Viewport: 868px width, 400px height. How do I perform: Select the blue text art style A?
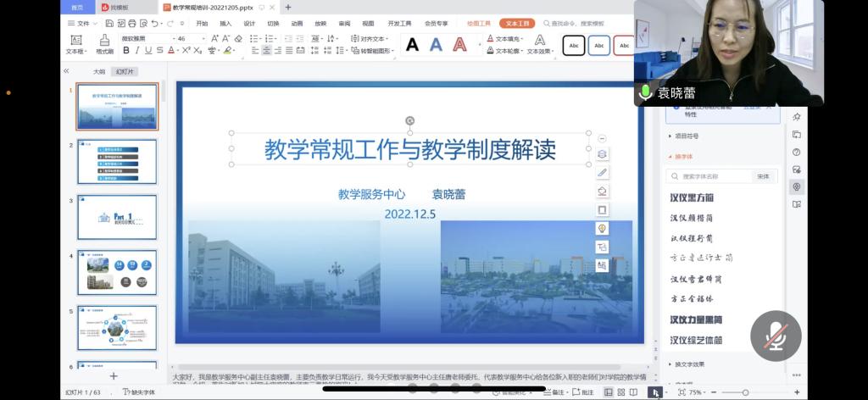pyautogui.click(x=436, y=45)
